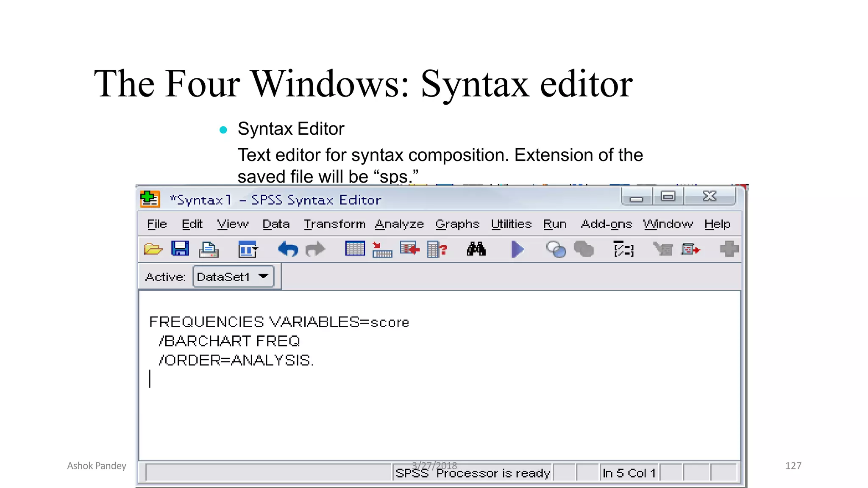Click the FREQUENCIES VARIABLES=score line
Image resolution: width=868 pixels, height=488 pixels.
[x=279, y=322]
